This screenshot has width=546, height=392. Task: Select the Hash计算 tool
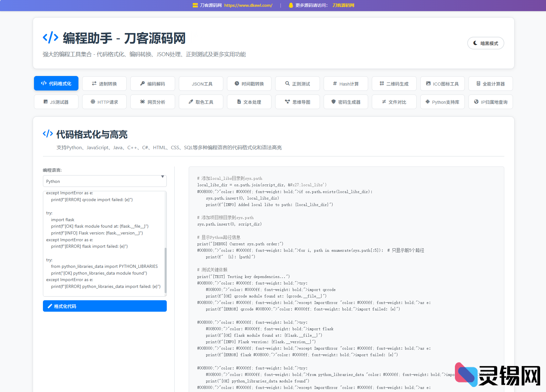pos(346,83)
